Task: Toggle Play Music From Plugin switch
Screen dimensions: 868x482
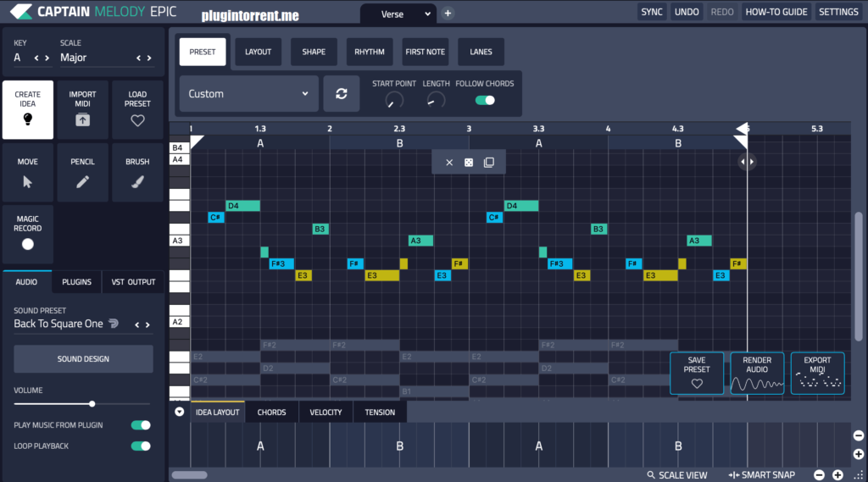Action: coord(141,425)
